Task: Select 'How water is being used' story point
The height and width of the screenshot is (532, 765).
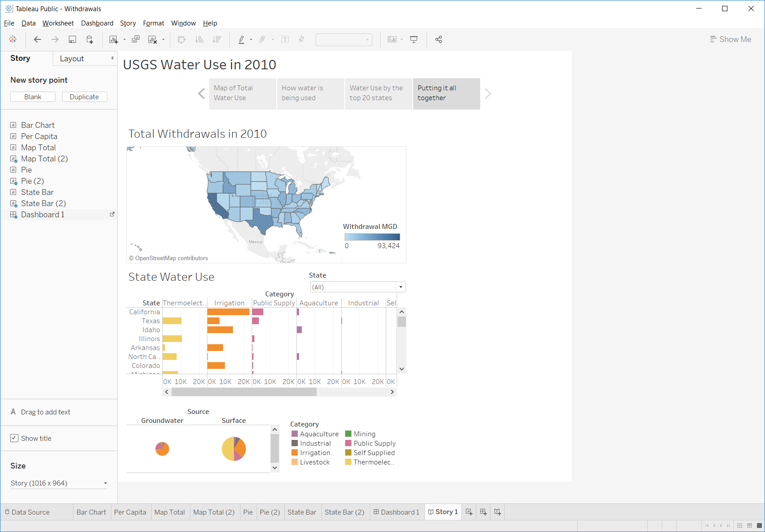Action: tap(311, 93)
